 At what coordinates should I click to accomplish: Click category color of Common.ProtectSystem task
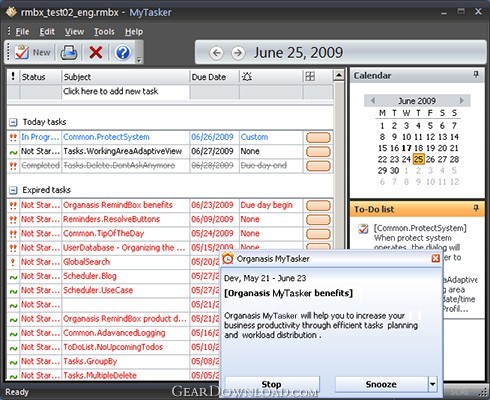[318, 137]
